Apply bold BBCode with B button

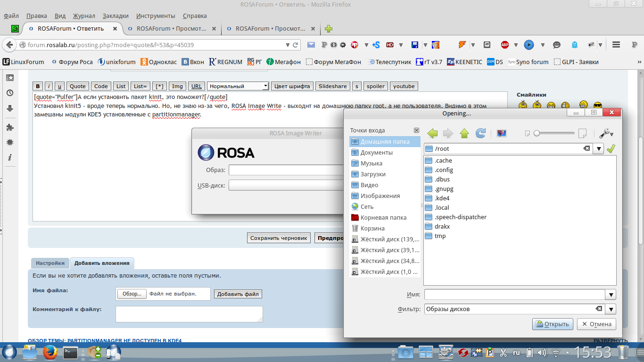38,86
